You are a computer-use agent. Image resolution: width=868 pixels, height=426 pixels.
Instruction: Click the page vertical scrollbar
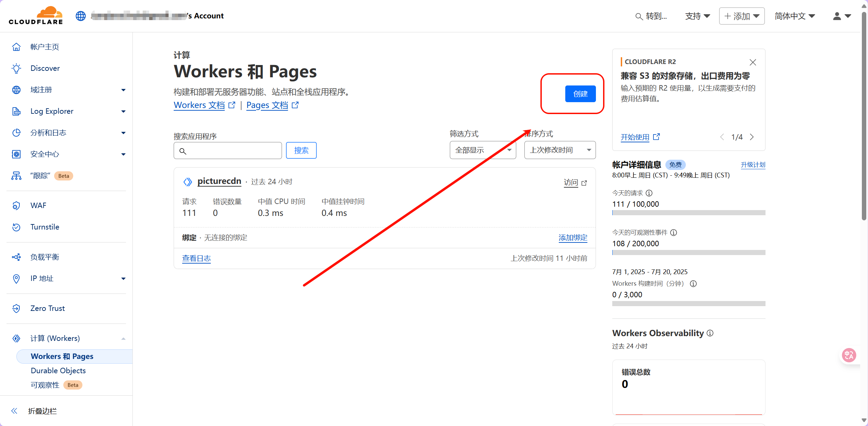coord(864,116)
